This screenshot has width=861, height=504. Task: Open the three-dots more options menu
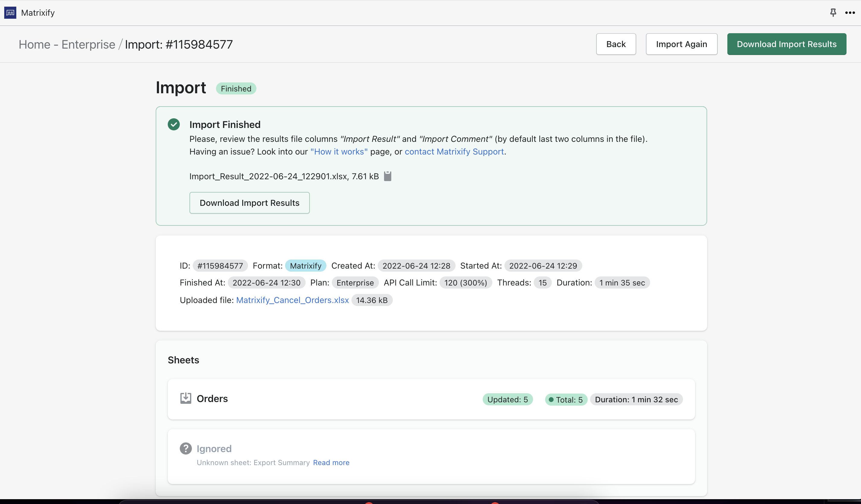[x=850, y=13]
